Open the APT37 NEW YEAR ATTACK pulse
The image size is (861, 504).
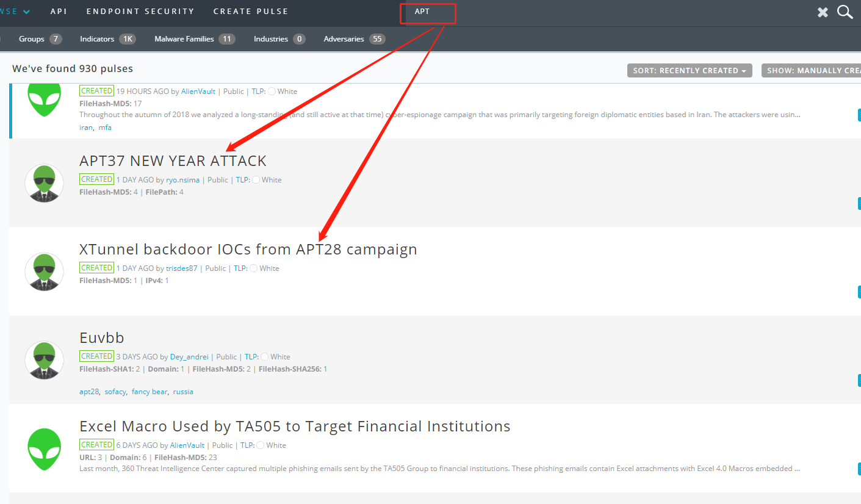(173, 161)
